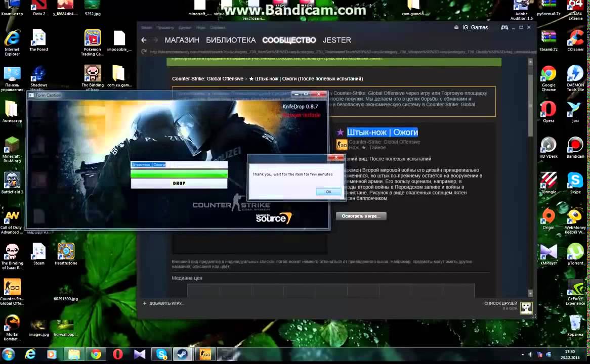Click the item name input field in KnifeDrop
The height and width of the screenshot is (364, 590).
[179, 165]
